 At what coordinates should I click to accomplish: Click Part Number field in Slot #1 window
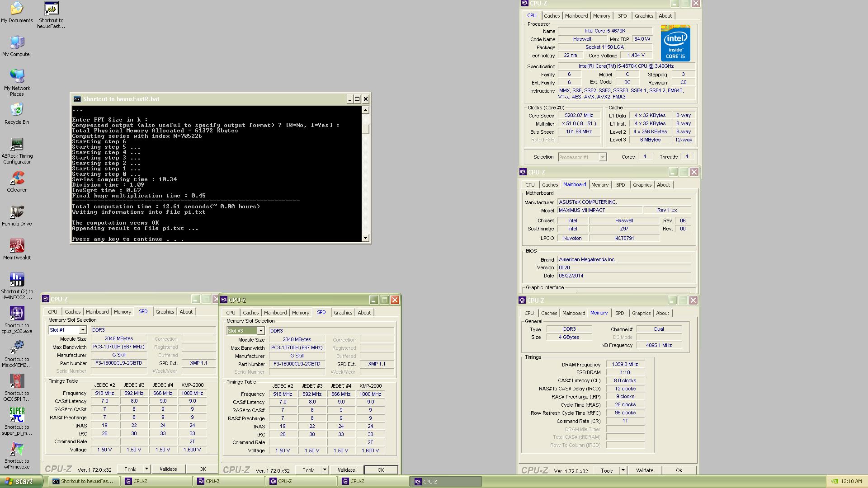pyautogui.click(x=119, y=363)
